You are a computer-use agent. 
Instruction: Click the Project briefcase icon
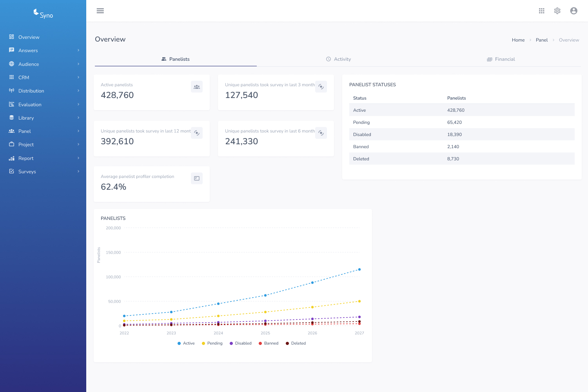(12, 144)
